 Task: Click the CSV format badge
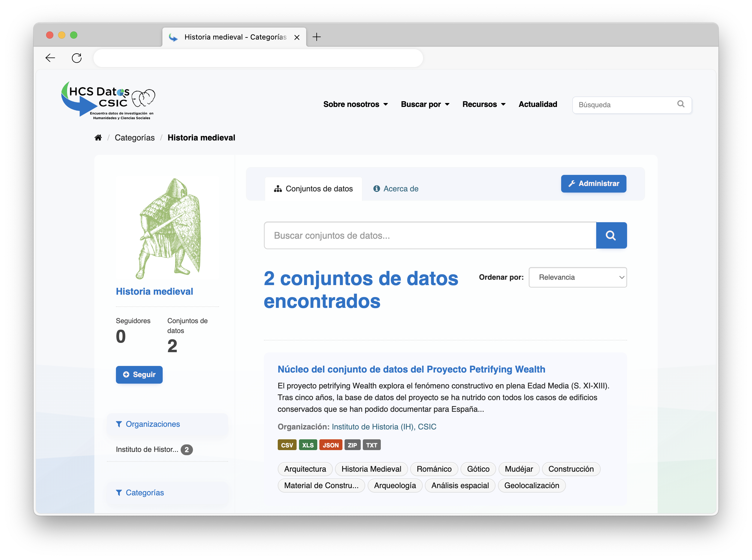(286, 445)
